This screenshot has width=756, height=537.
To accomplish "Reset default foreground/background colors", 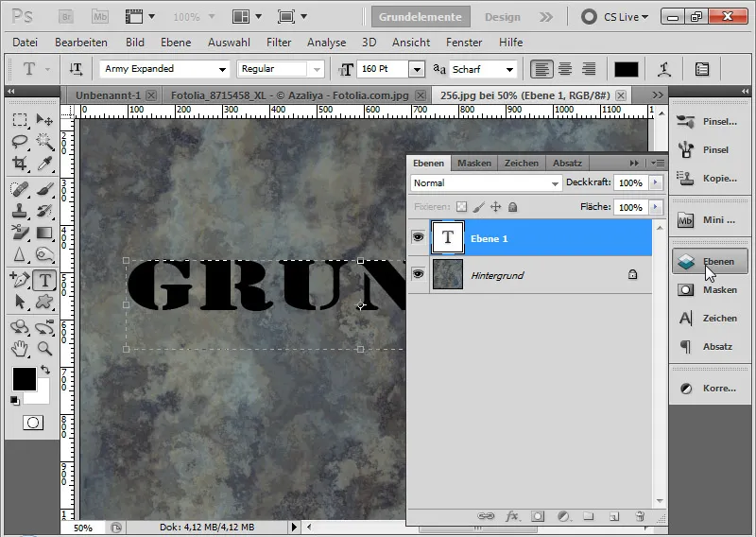I will coord(14,401).
